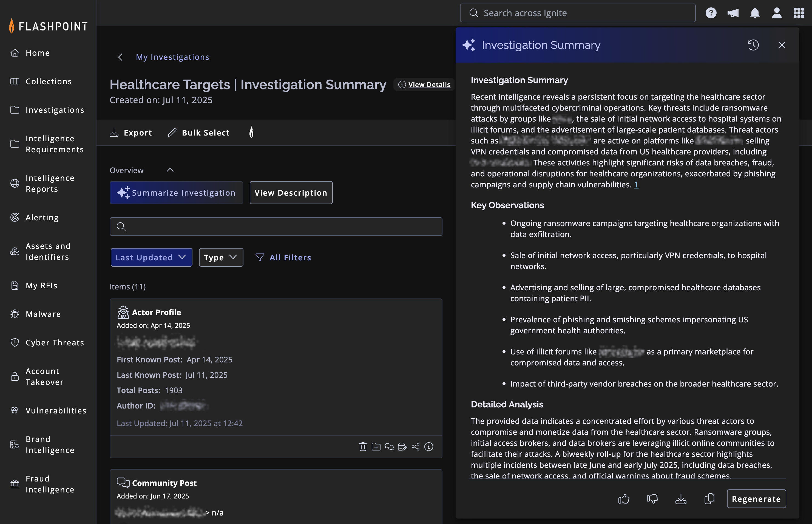Click the Malware bug icon
Screen dimensions: 812x524
(x=15, y=314)
